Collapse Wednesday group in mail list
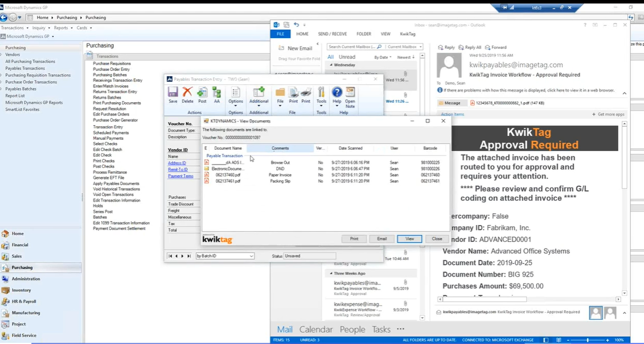This screenshot has width=644, height=344. click(332, 65)
